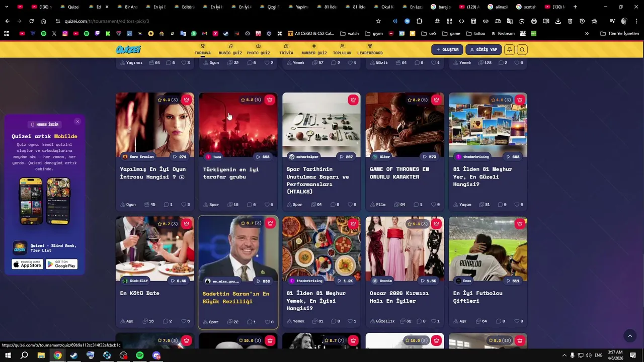This screenshot has height=362, width=644.
Task: Expand the bookmarks bar overflow chevron
Action: [x=587, y=34]
